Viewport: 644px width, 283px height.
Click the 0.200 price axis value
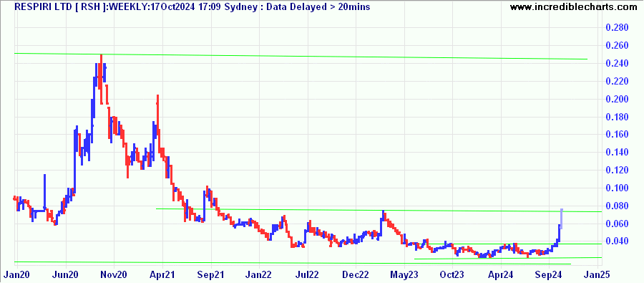coord(618,99)
